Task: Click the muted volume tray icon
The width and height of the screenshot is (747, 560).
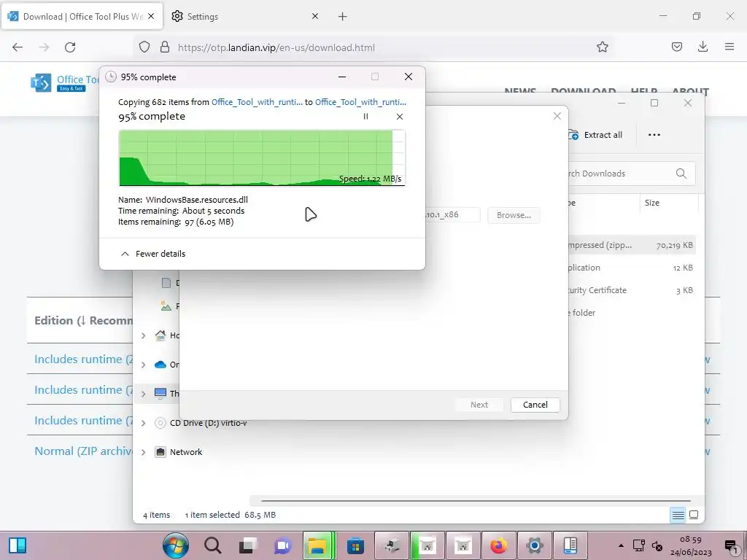Action: click(x=657, y=545)
